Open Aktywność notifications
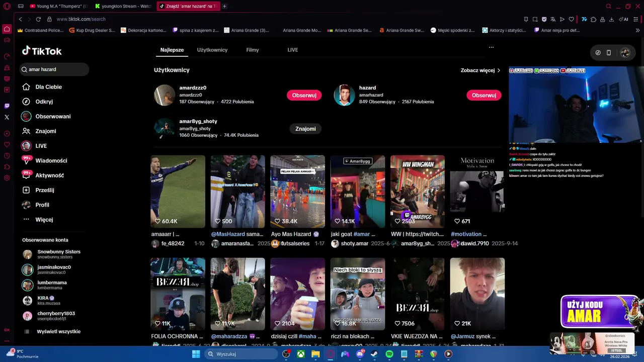This screenshot has height=362, width=644. (x=43, y=175)
